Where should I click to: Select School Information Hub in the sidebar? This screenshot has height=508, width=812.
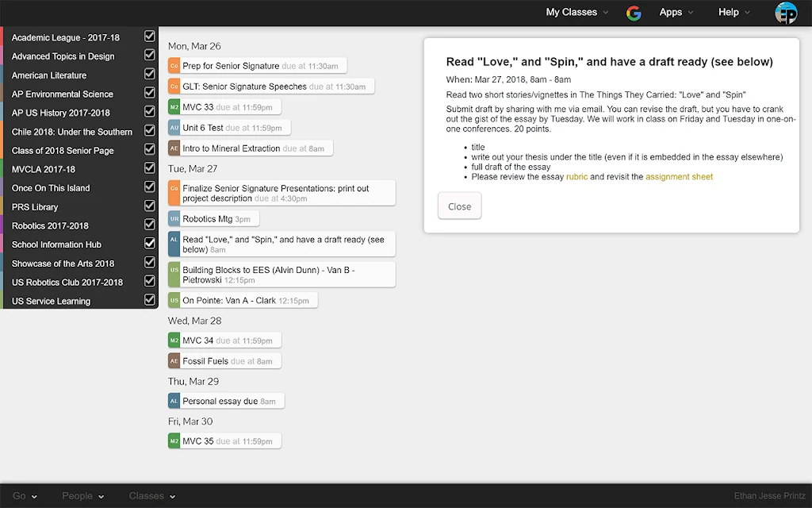tap(56, 244)
